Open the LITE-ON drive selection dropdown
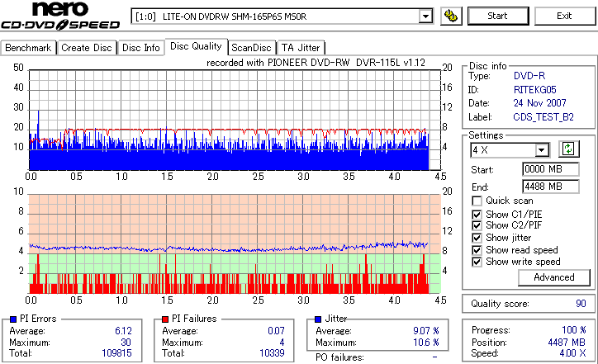Viewport: 598px width, 364px height. click(425, 17)
